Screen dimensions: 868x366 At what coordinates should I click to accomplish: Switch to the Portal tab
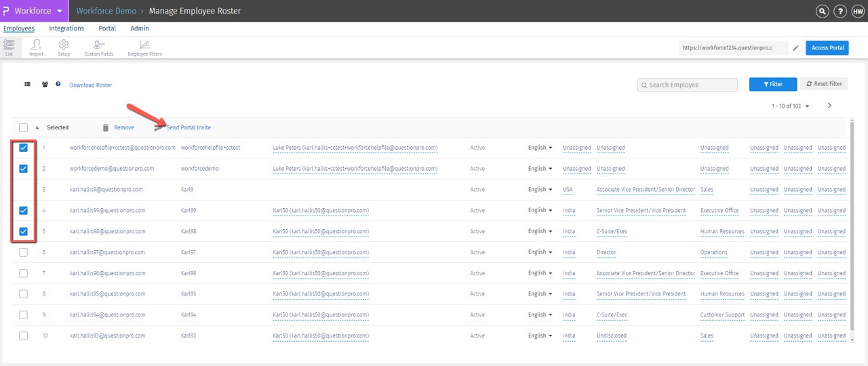107,28
